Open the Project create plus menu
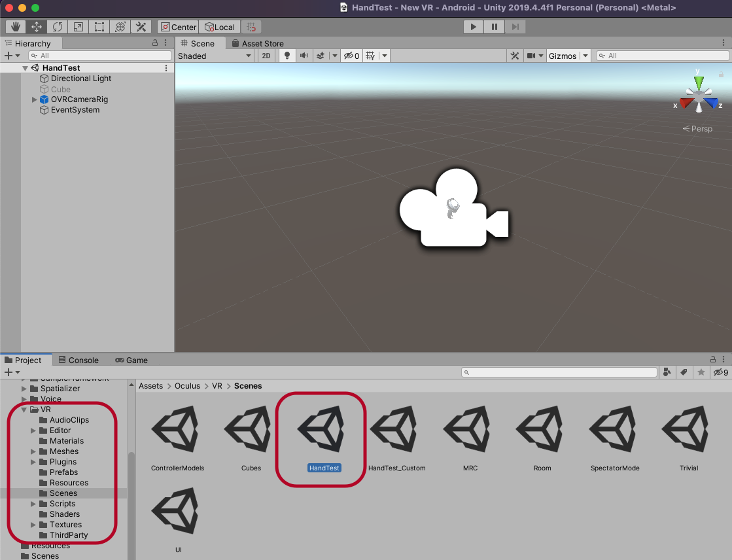 point(12,372)
